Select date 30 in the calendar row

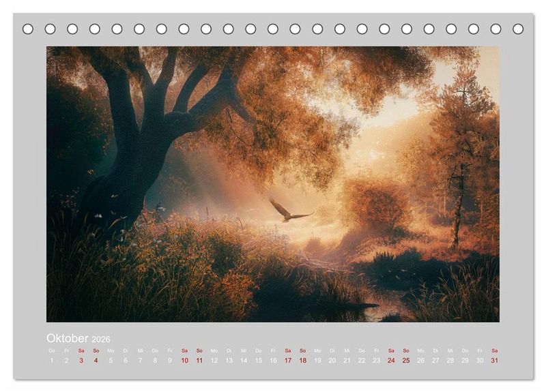click(480, 361)
